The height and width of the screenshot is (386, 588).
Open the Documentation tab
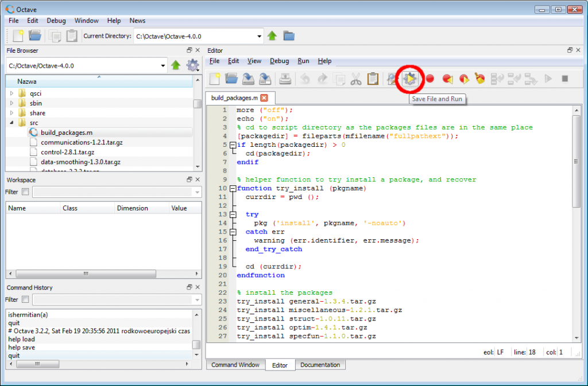click(x=320, y=365)
